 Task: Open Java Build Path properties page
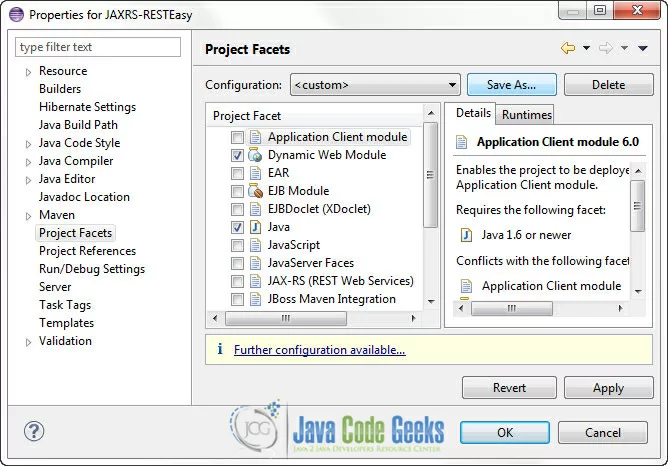click(x=78, y=125)
